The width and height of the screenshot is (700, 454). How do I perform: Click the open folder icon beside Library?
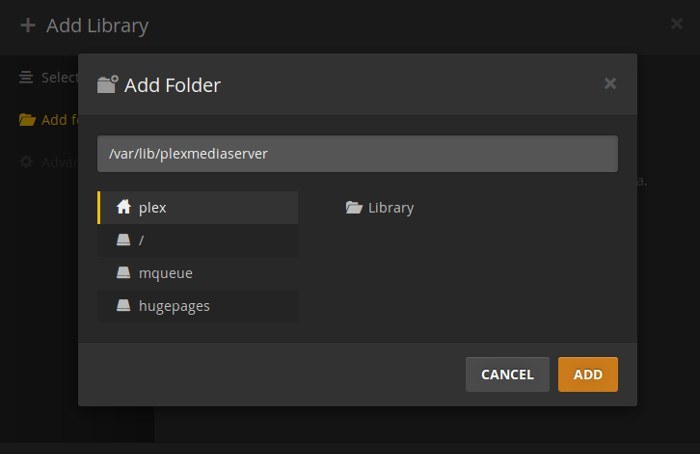354,208
